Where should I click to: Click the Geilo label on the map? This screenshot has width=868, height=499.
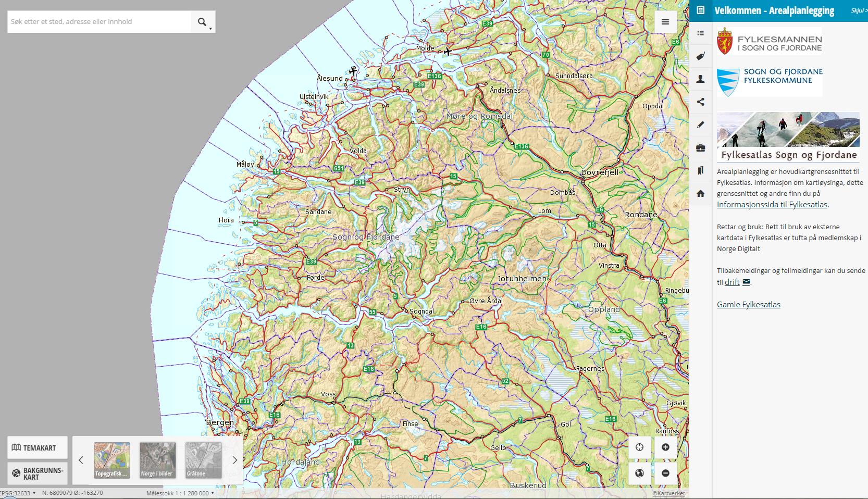[x=498, y=448]
